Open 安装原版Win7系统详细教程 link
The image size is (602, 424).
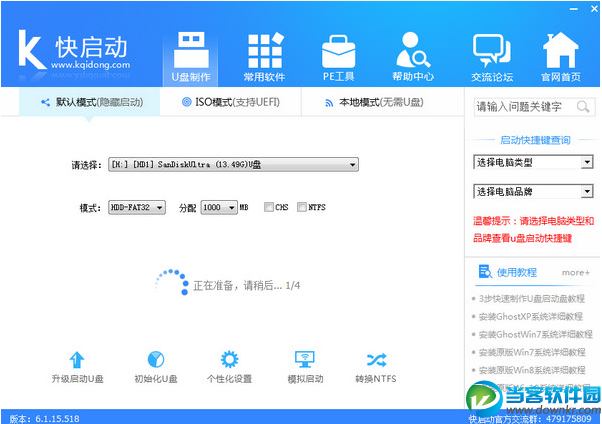point(532,352)
